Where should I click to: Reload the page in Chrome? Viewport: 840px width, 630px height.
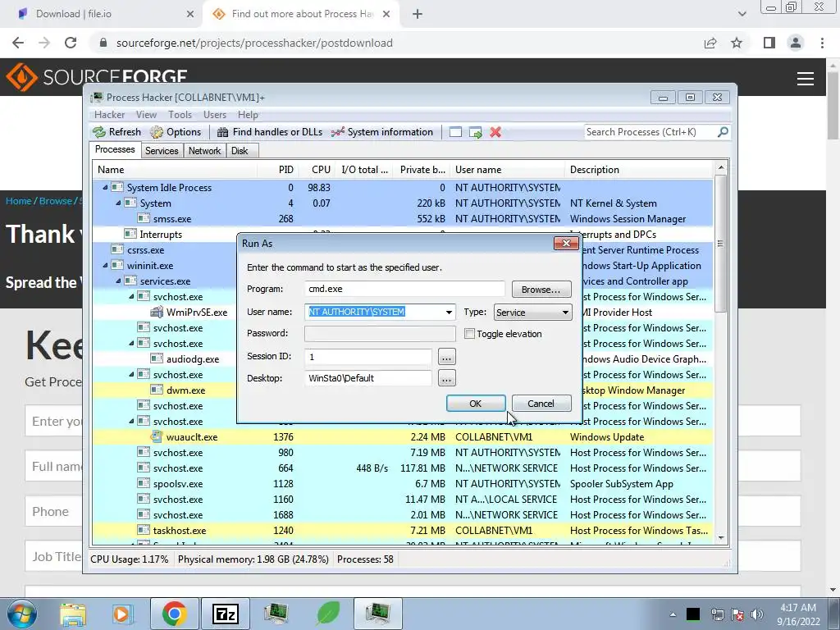click(71, 43)
